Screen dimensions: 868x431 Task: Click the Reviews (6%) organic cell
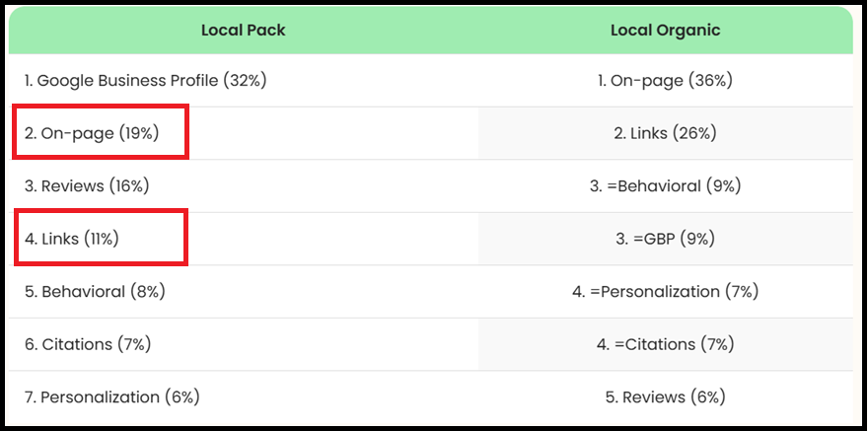tap(665, 397)
